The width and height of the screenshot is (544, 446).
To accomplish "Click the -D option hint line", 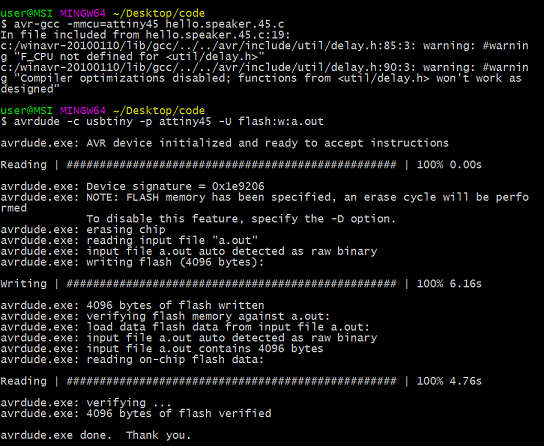I will (x=241, y=219).
